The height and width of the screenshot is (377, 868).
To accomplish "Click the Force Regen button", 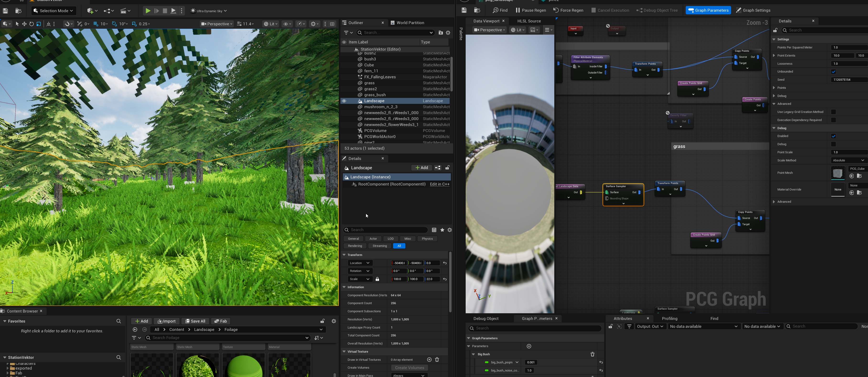I will 568,10.
